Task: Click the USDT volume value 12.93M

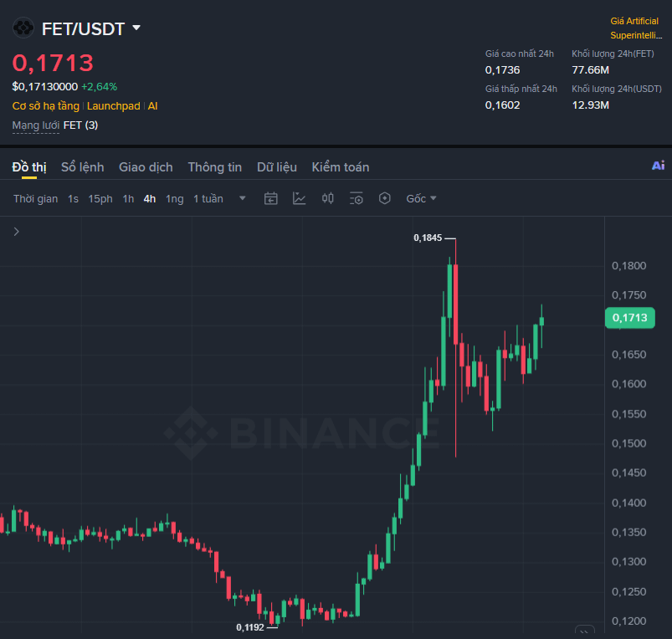Action: coord(590,105)
